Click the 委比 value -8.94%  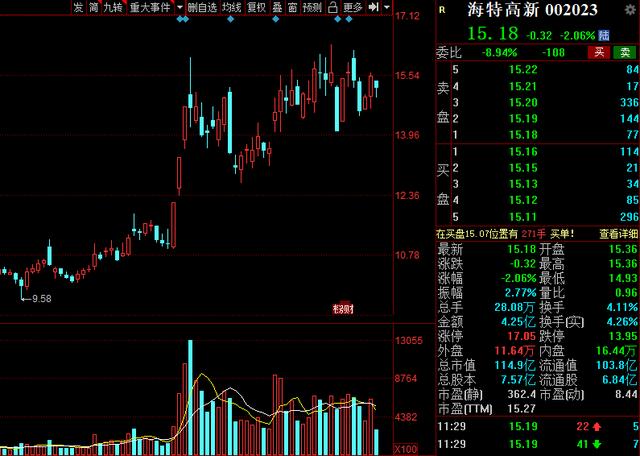499,52
